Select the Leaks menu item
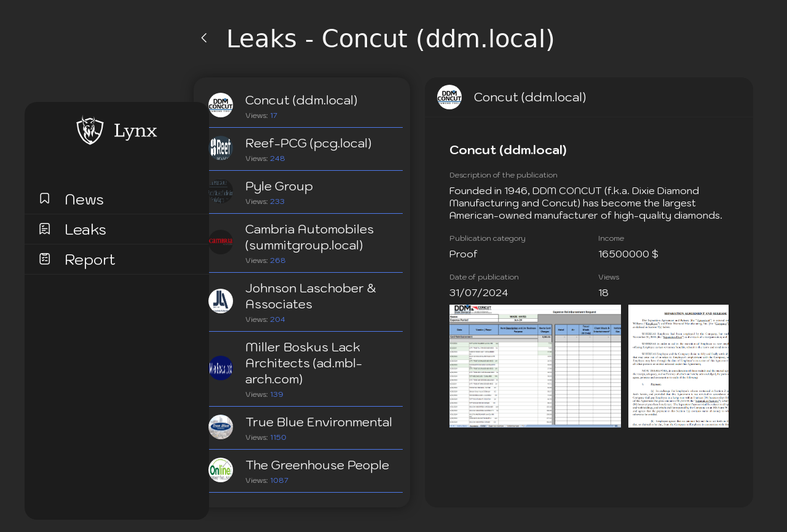 coord(85,230)
